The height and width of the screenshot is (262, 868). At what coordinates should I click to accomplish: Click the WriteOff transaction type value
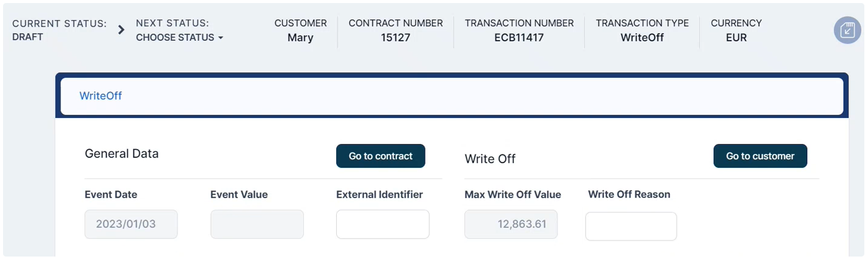point(642,38)
